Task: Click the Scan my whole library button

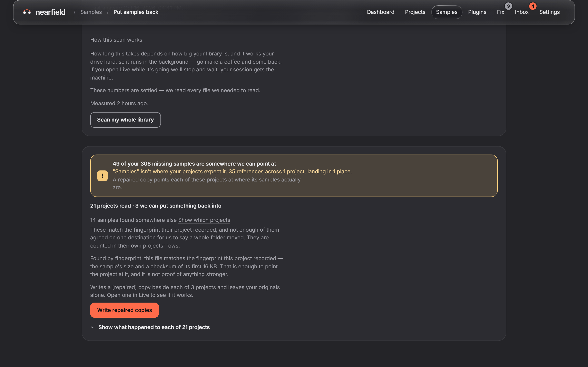Action: coord(125,120)
